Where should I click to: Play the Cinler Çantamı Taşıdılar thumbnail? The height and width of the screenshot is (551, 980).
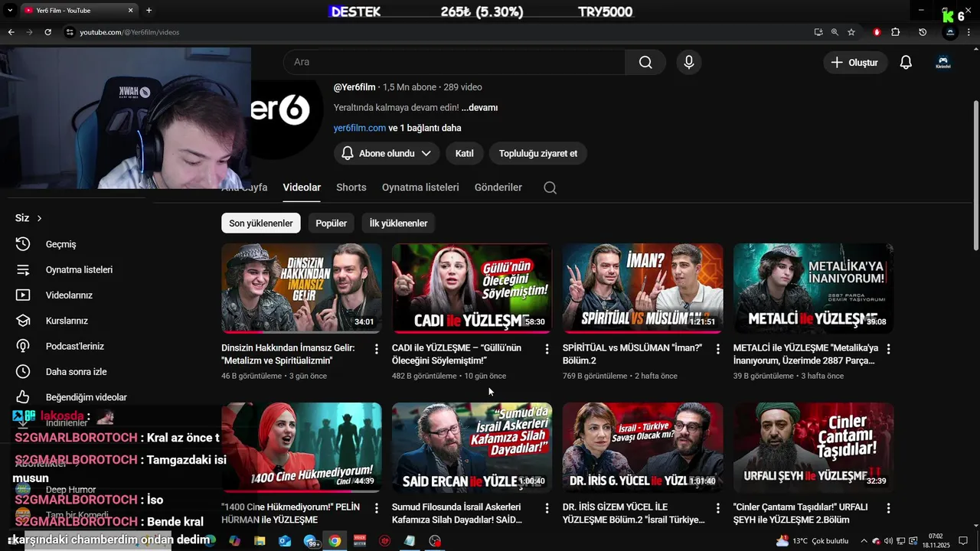click(813, 447)
